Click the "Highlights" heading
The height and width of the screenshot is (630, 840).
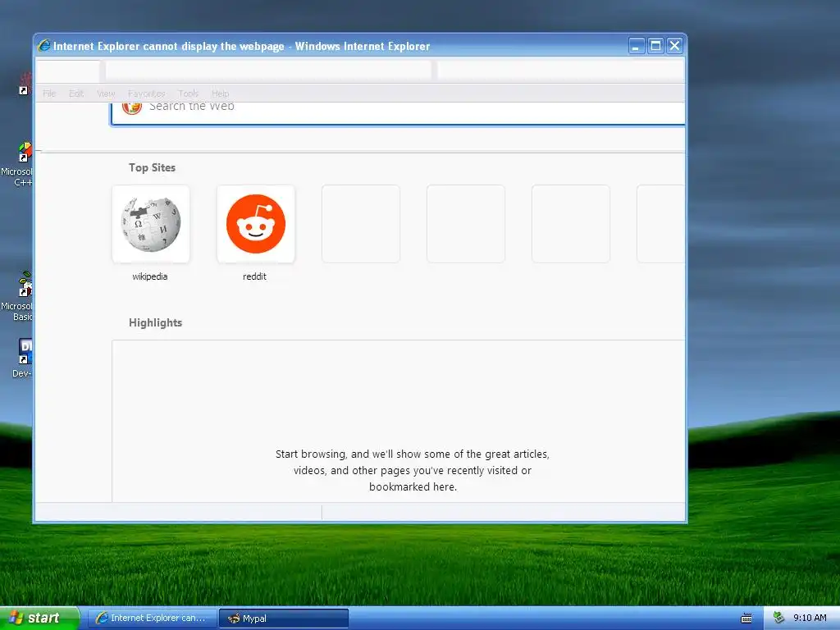coord(155,322)
